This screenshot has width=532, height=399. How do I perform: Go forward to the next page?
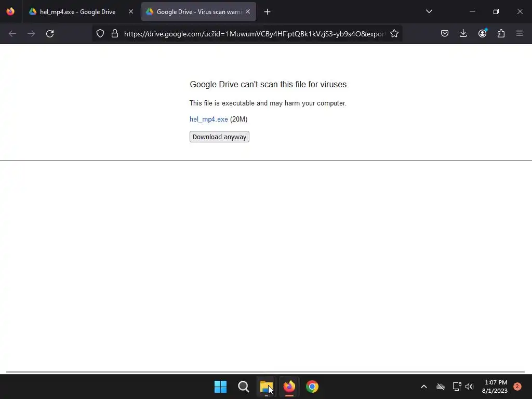[31, 34]
